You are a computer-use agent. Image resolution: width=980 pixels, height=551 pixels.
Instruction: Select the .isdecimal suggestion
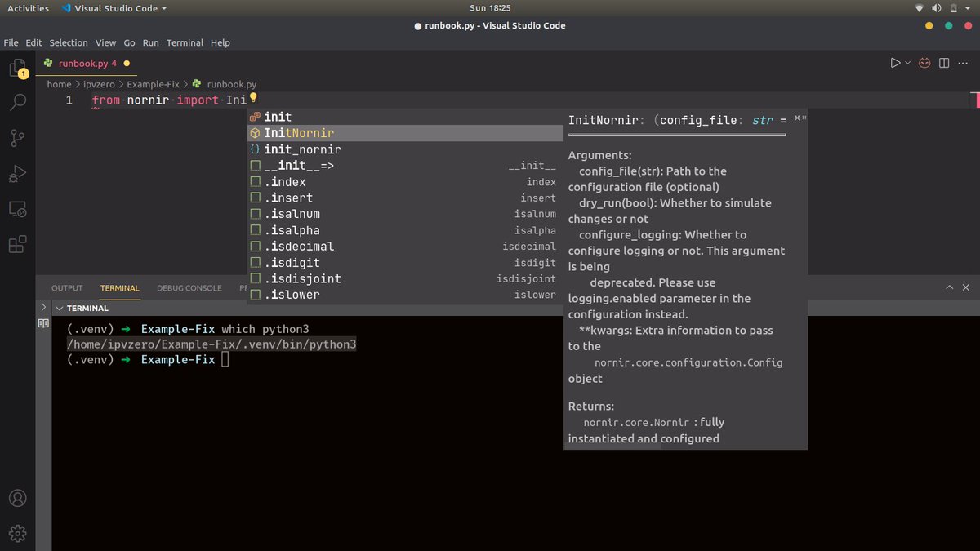coord(405,246)
